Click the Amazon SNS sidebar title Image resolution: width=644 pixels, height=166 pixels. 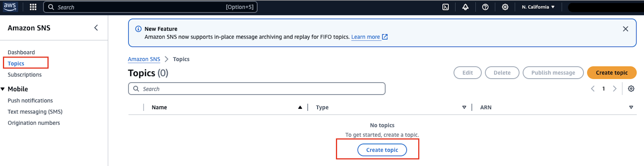29,28
